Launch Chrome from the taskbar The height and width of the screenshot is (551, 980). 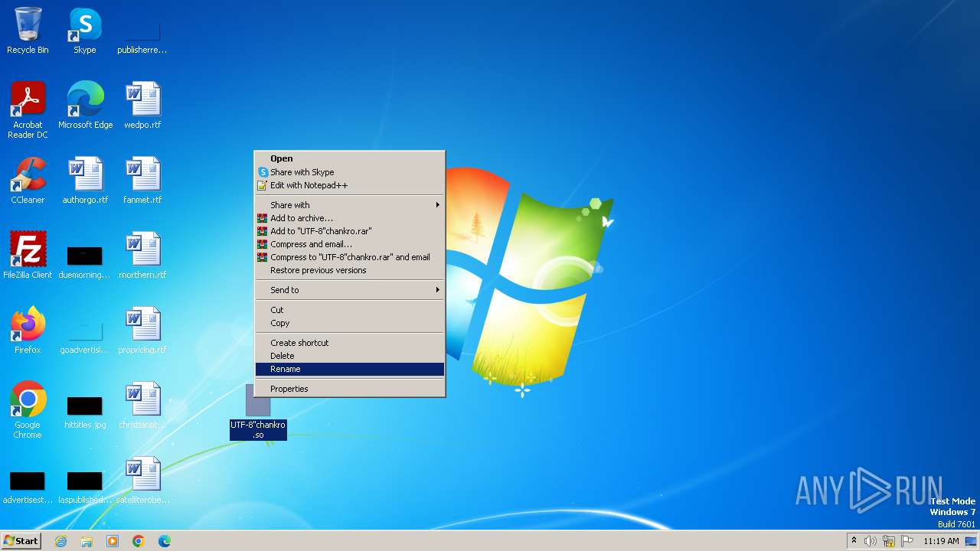[x=139, y=541]
